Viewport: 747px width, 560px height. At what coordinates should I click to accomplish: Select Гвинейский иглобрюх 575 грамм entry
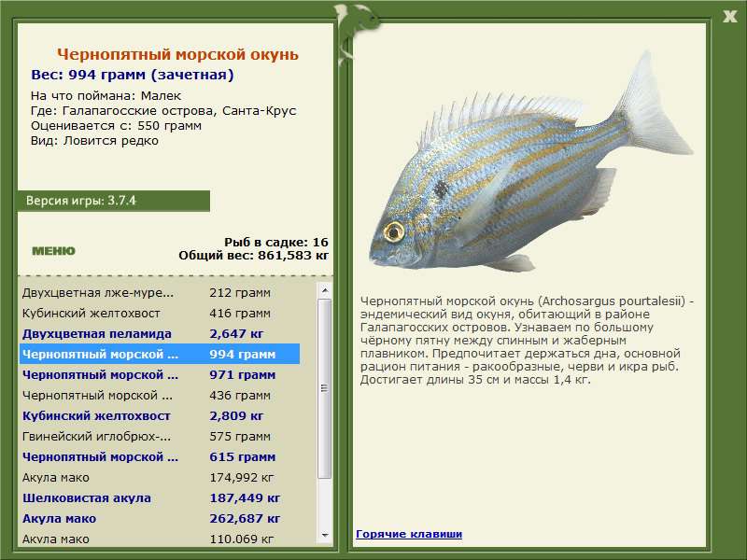click(160, 436)
